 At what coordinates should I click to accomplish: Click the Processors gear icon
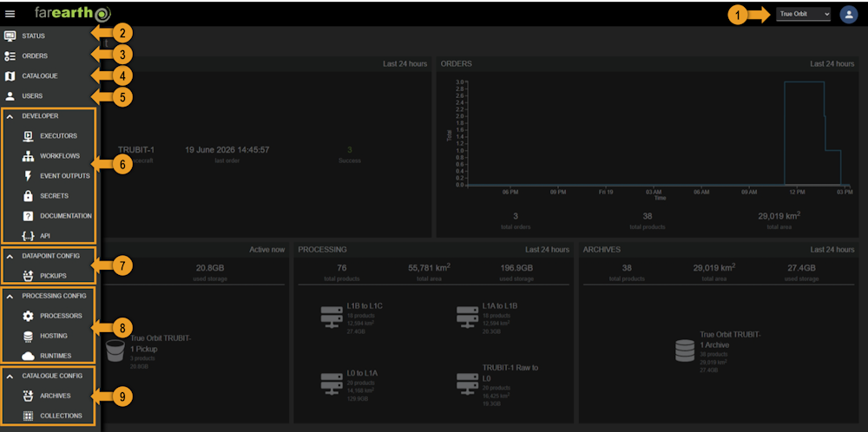click(28, 316)
